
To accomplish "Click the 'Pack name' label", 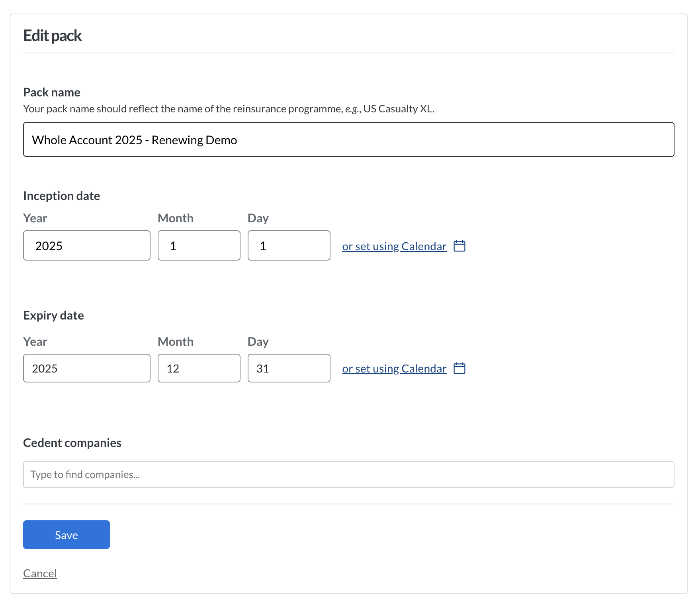I will 52,92.
